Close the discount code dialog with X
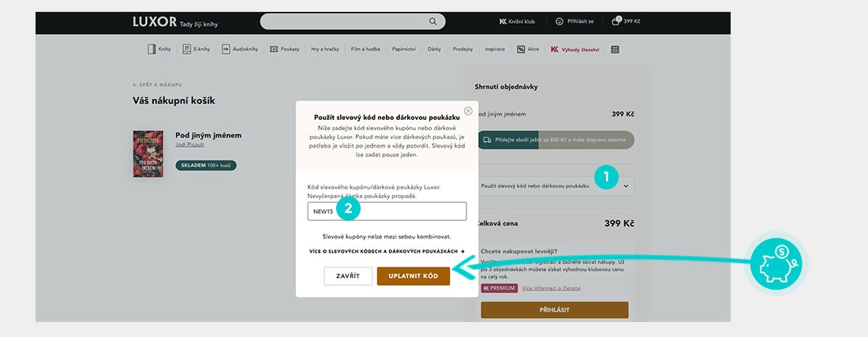 468,111
